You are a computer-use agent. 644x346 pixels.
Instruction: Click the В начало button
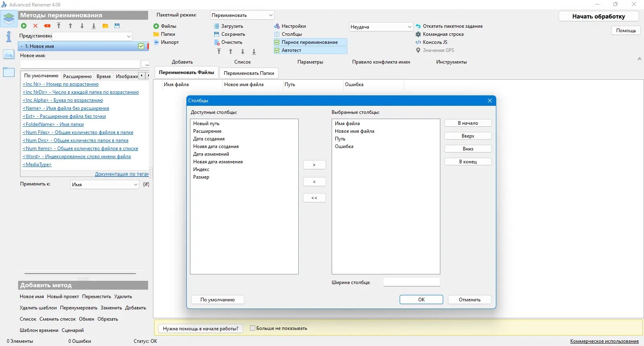point(468,123)
